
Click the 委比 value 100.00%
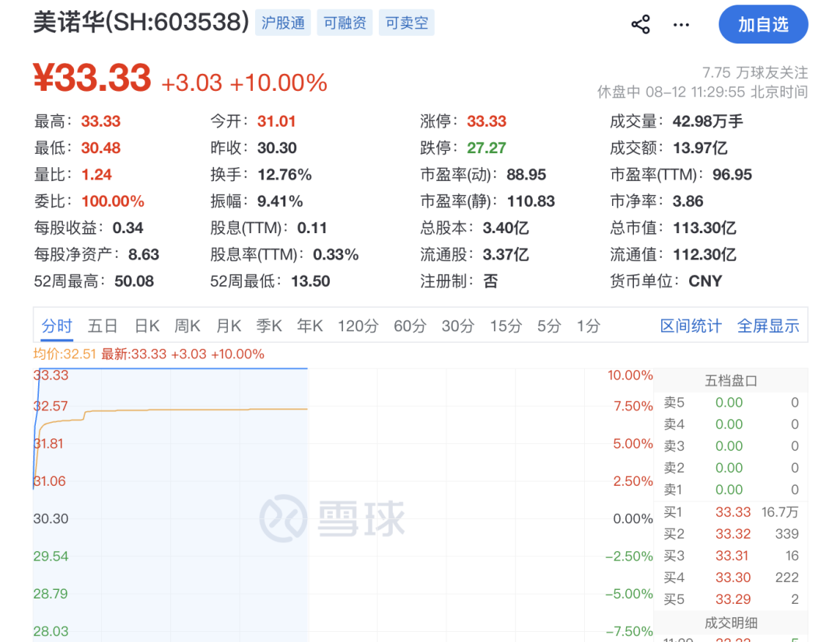pos(113,201)
